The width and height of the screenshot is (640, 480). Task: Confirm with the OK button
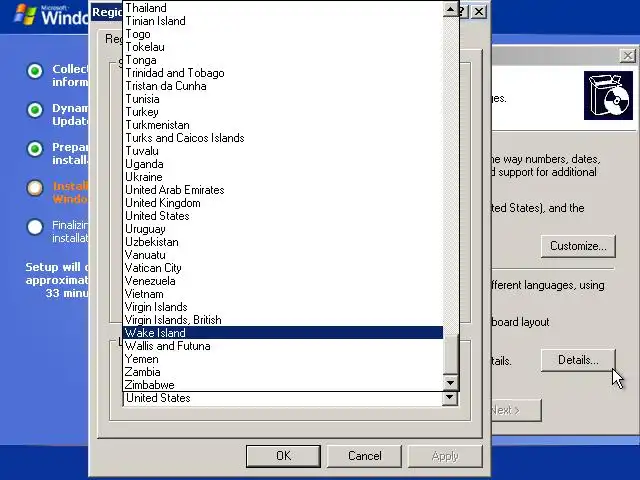tap(283, 456)
